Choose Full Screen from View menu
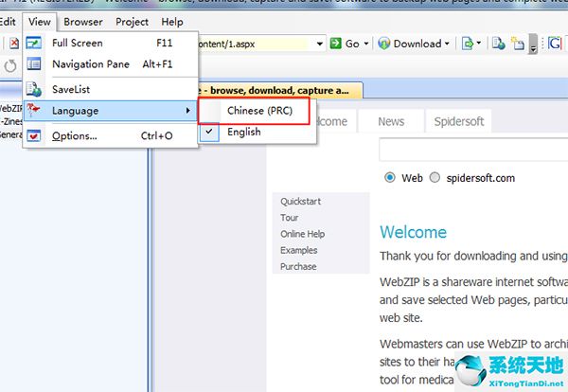Viewport: 568px width, 392px height. point(111,44)
